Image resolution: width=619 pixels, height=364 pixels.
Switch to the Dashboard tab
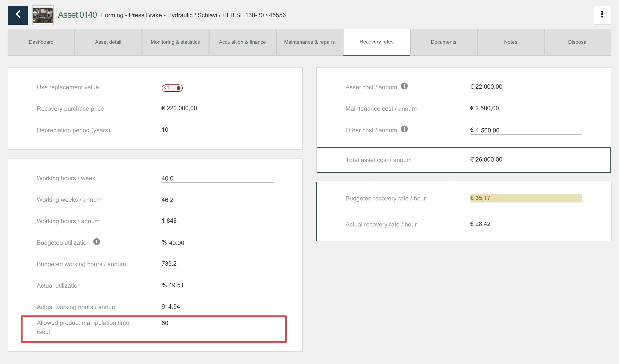41,42
